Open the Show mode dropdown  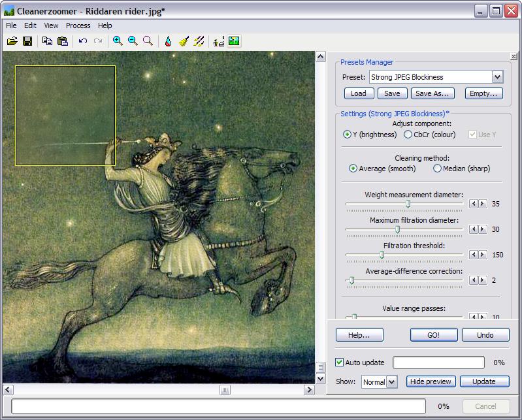[x=392, y=382]
